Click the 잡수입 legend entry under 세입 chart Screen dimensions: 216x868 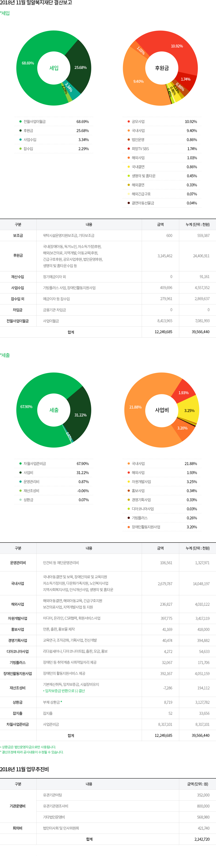[28, 149]
